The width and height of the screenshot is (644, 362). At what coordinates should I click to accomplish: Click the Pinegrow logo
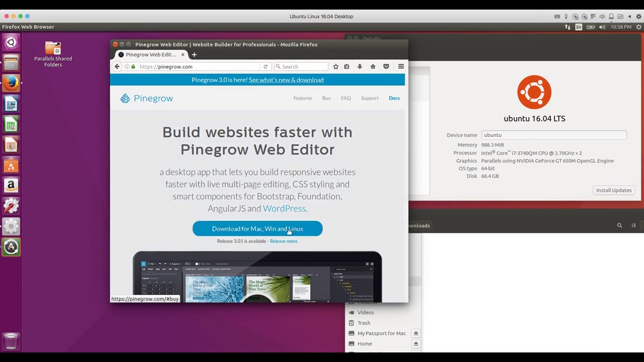coord(146,98)
